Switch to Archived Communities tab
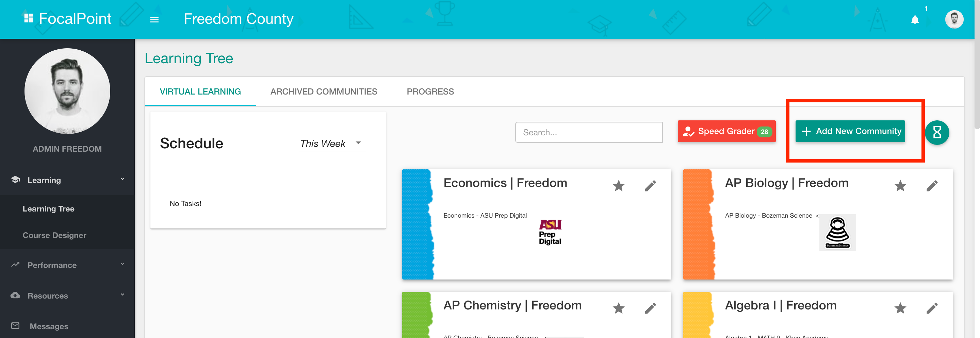 point(323,91)
